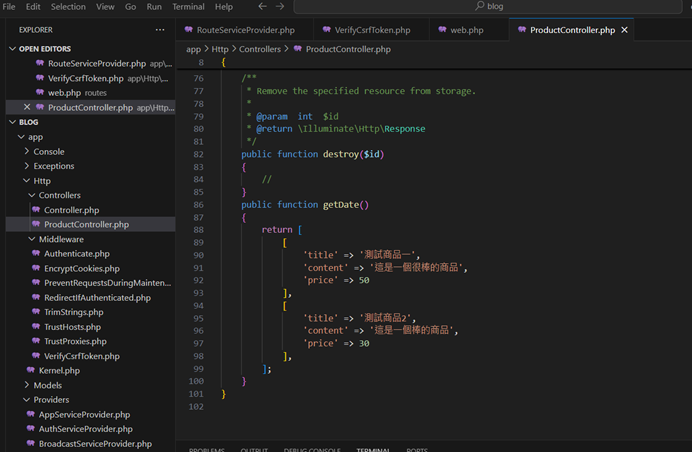The image size is (692, 452).
Task: Click the back navigation arrow
Action: (262, 7)
